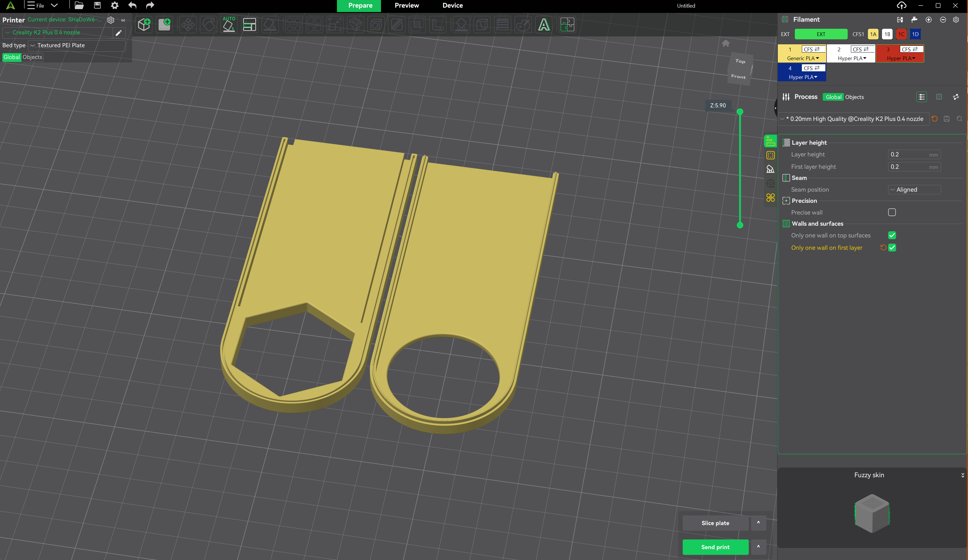The height and width of the screenshot is (560, 968).
Task: Open Filament settings gear icon
Action: pyautogui.click(x=956, y=20)
